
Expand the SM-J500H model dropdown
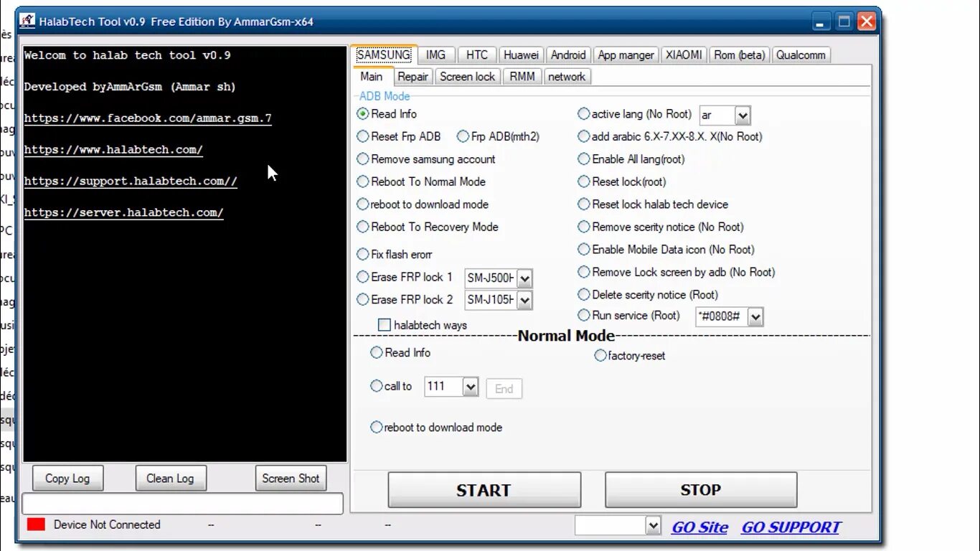tap(524, 278)
